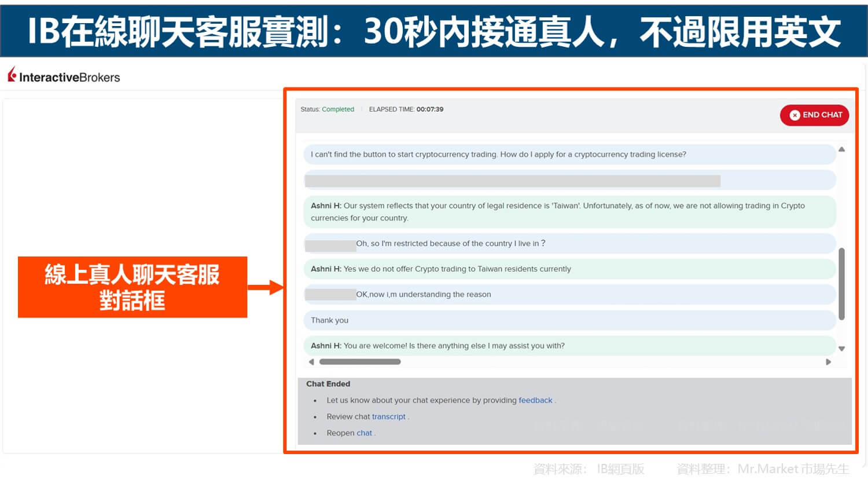Select the Chat Ended header

point(328,383)
